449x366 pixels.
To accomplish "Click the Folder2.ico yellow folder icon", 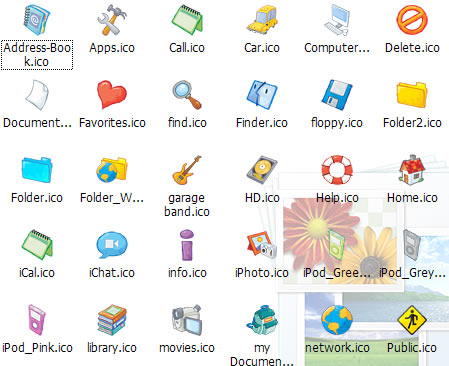I will (412, 95).
